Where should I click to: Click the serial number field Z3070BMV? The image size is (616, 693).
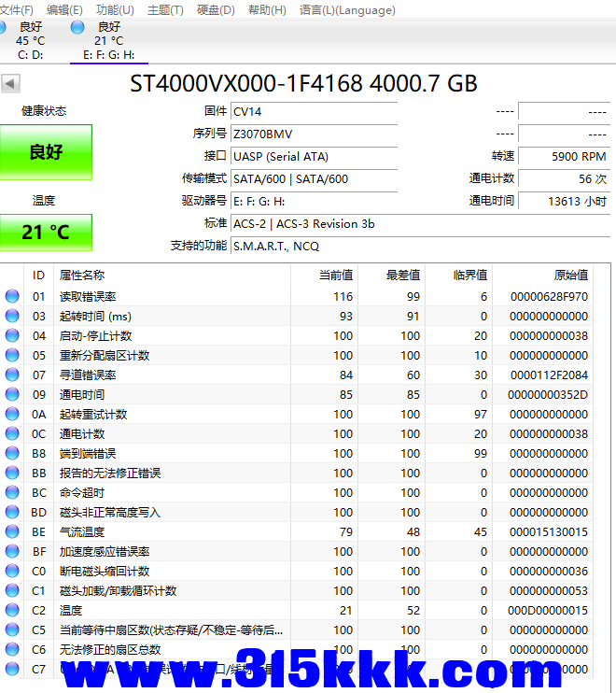tap(314, 134)
